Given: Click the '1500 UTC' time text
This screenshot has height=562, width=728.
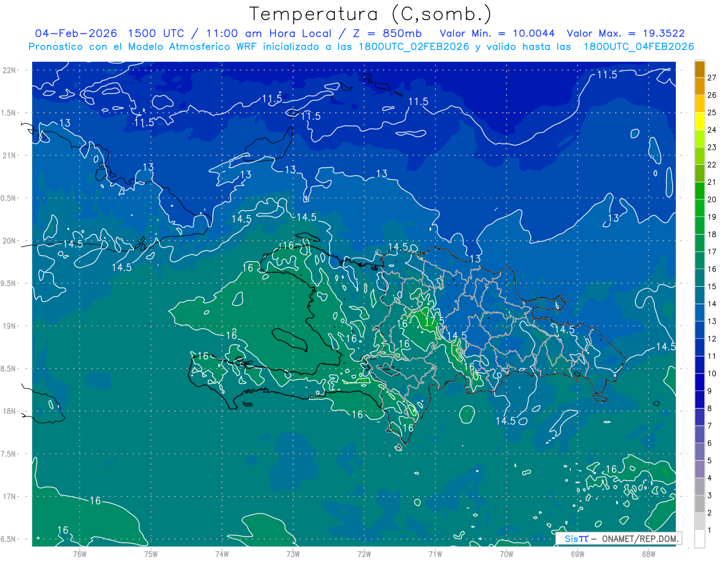Looking at the screenshot, I should pos(156,33).
